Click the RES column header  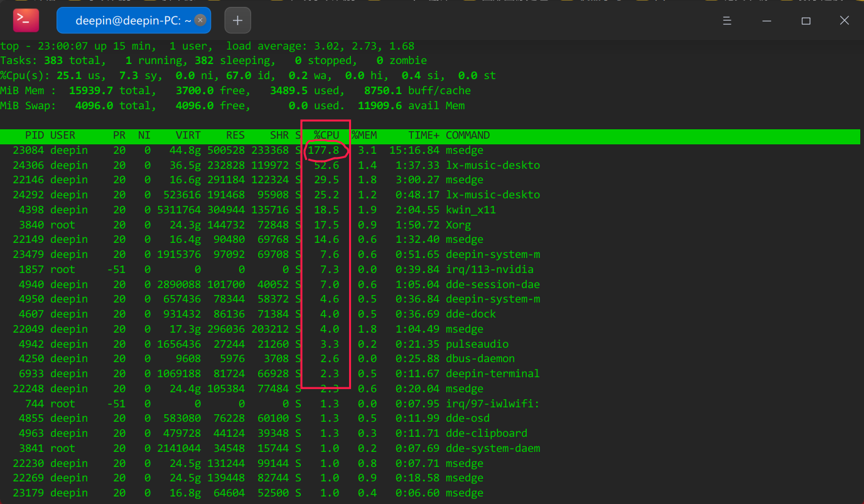(x=235, y=136)
